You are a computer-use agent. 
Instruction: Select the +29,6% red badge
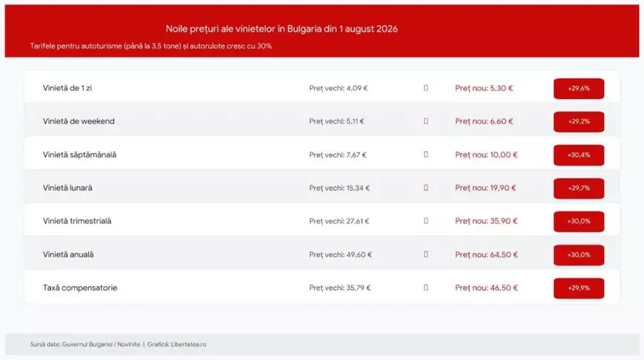579,89
